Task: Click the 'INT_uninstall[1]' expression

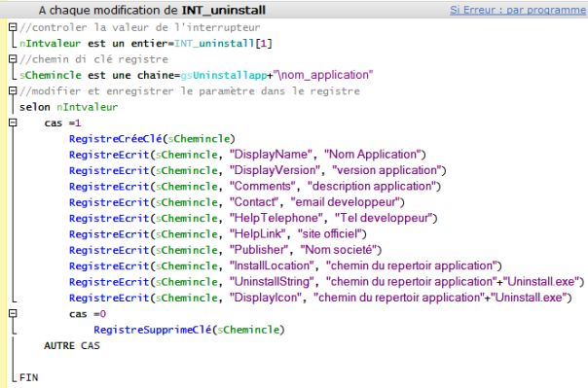Action: tap(224, 44)
